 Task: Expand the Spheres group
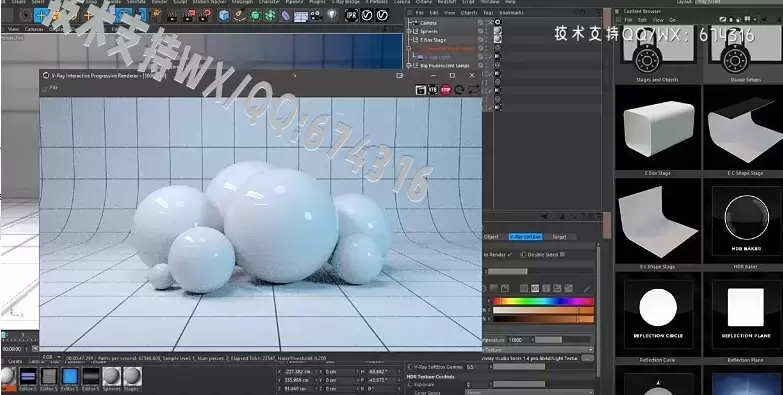(x=409, y=31)
